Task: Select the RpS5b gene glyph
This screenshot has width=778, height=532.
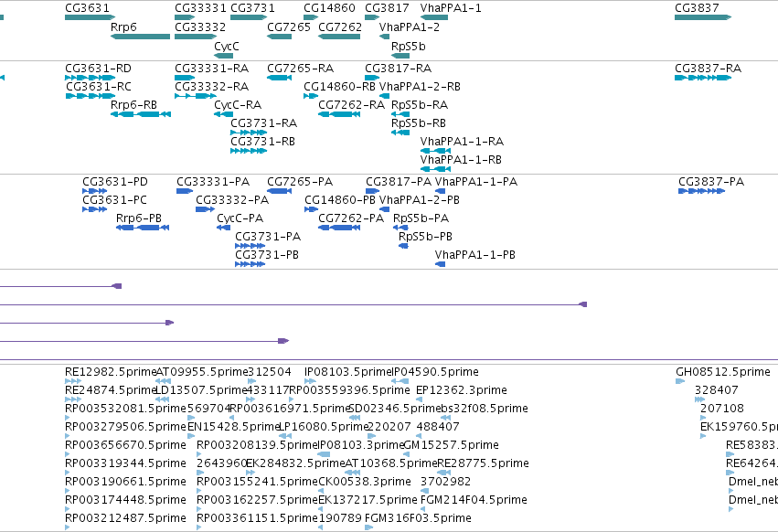Action: click(x=400, y=56)
